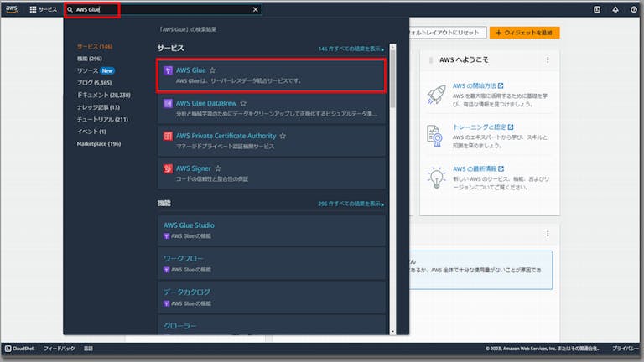Click the certification document icon
The image size is (644, 362).
click(x=435, y=136)
